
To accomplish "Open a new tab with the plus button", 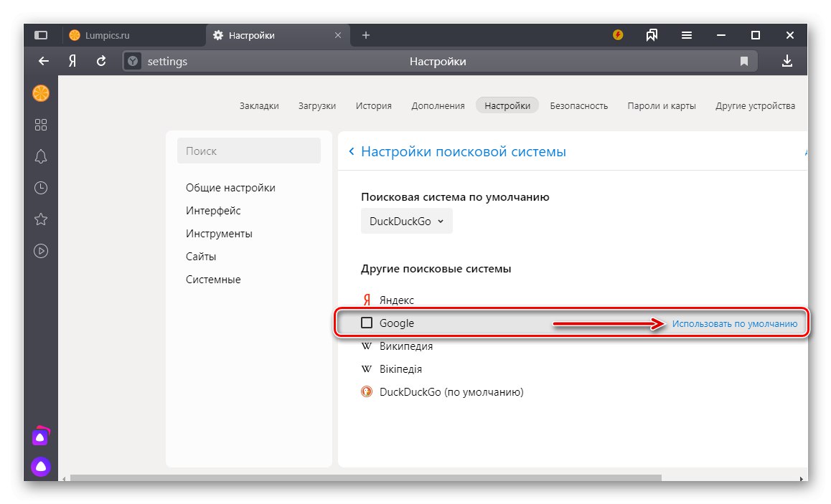I will click(x=366, y=35).
